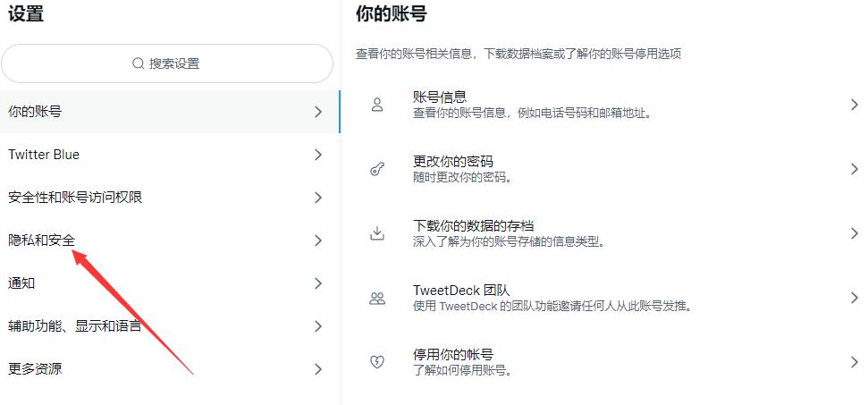
Task: Click the people icon for TweetDeck 团队
Action: click(x=377, y=299)
